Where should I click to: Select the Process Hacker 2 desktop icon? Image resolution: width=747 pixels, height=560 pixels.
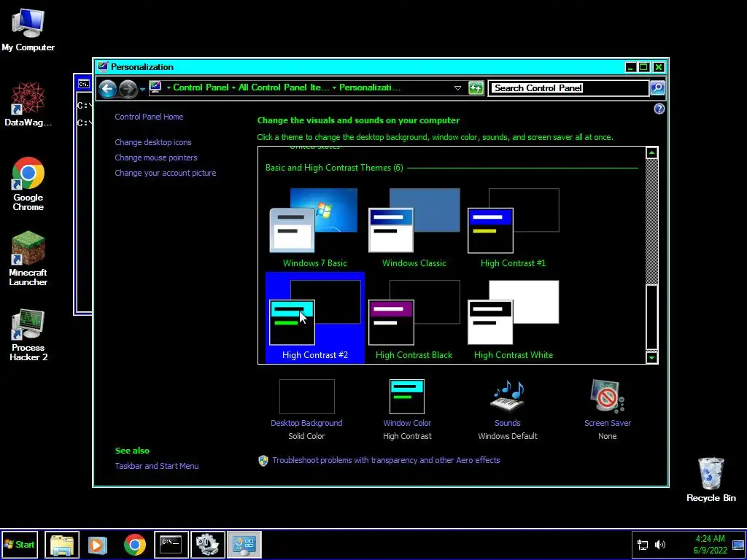click(28, 335)
